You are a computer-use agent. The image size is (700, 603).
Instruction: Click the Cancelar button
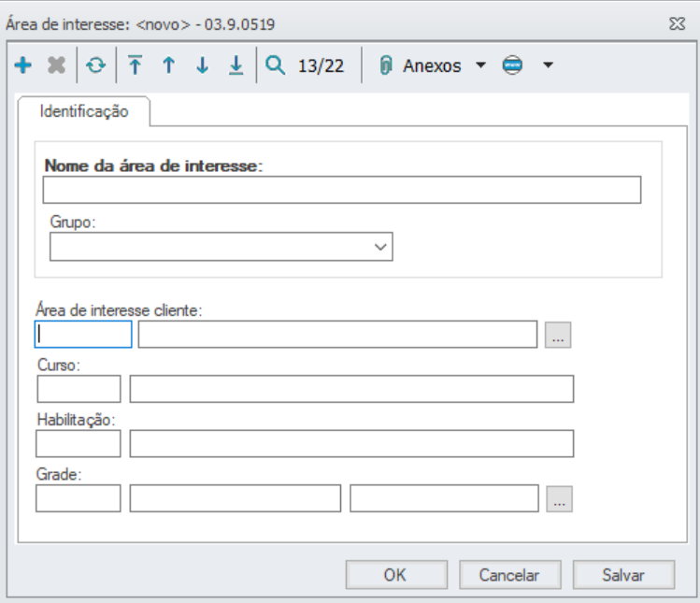510,575
